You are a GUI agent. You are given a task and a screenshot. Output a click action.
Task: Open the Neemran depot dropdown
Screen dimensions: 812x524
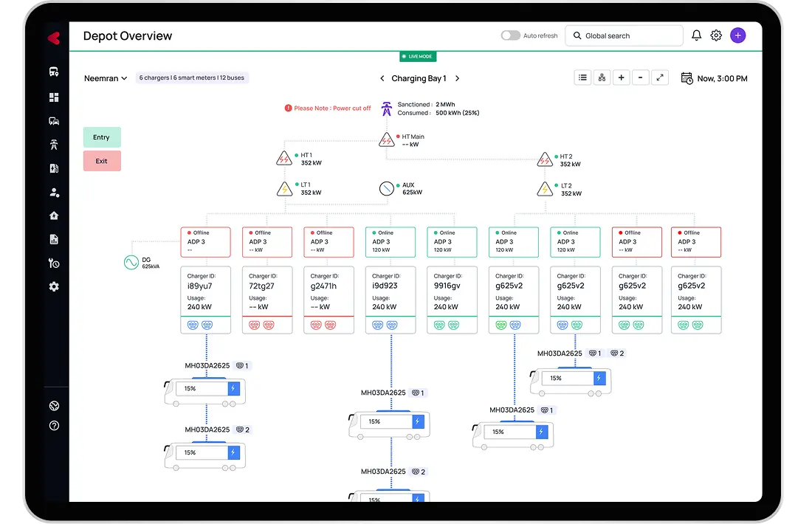[x=106, y=78]
